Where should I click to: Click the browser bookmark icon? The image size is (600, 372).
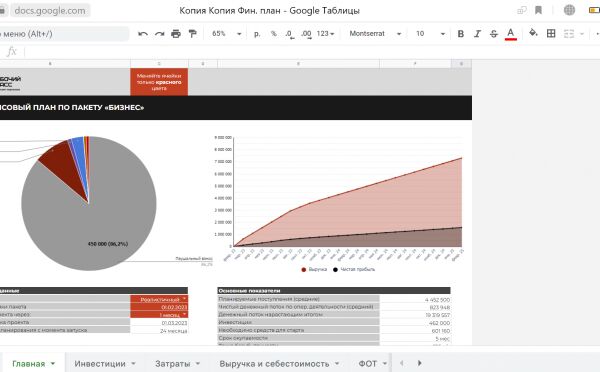tap(538, 10)
